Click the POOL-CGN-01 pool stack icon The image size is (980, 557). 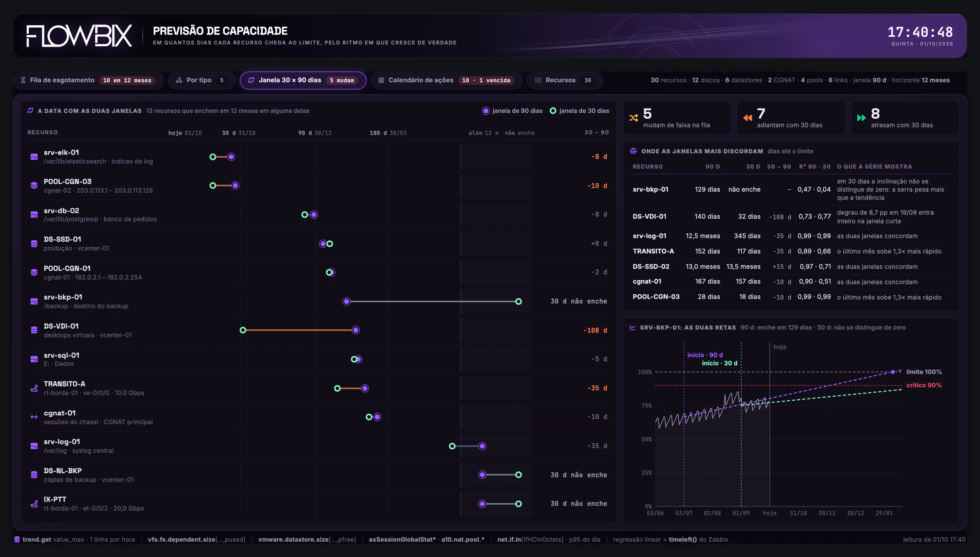point(34,272)
